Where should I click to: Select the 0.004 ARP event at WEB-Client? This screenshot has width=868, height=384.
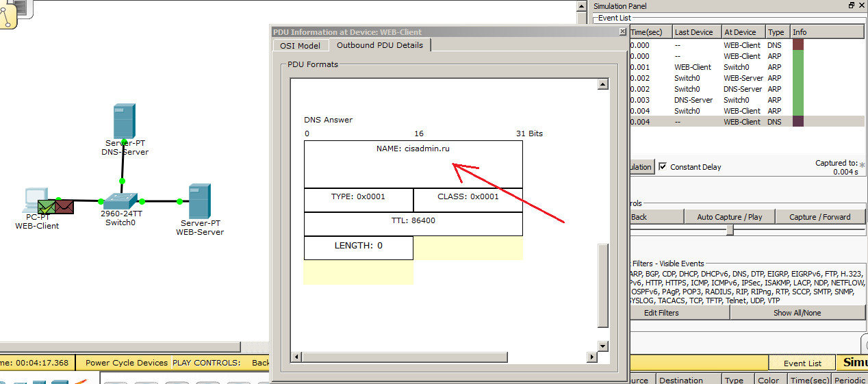[x=746, y=111]
